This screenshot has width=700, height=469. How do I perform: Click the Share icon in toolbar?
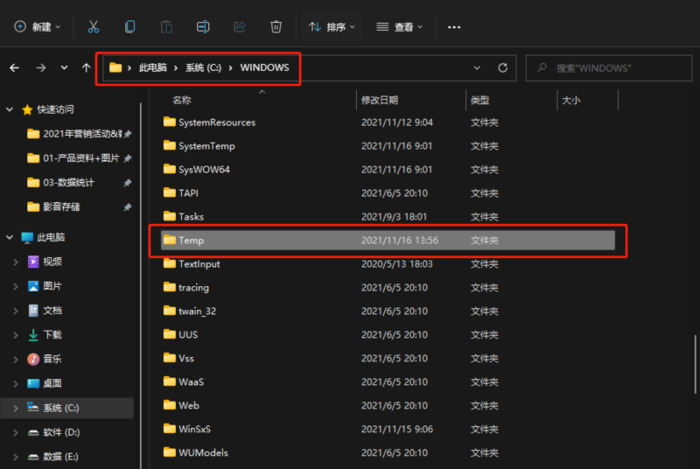coord(240,27)
